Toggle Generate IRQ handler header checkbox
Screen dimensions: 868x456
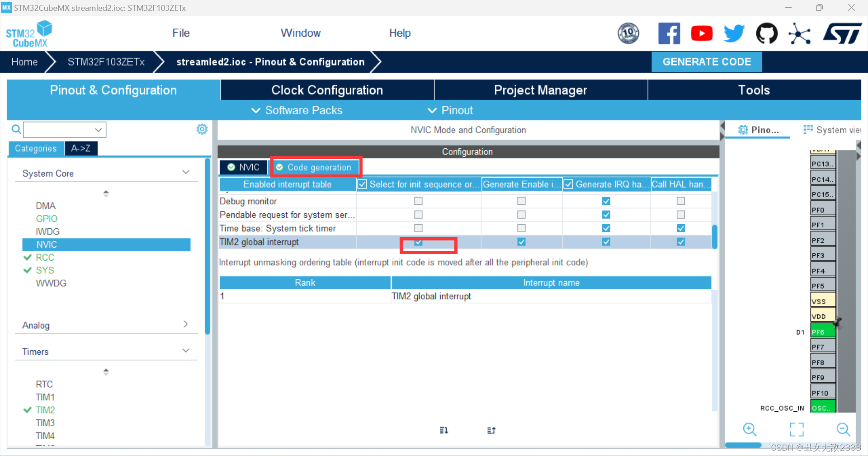point(568,184)
